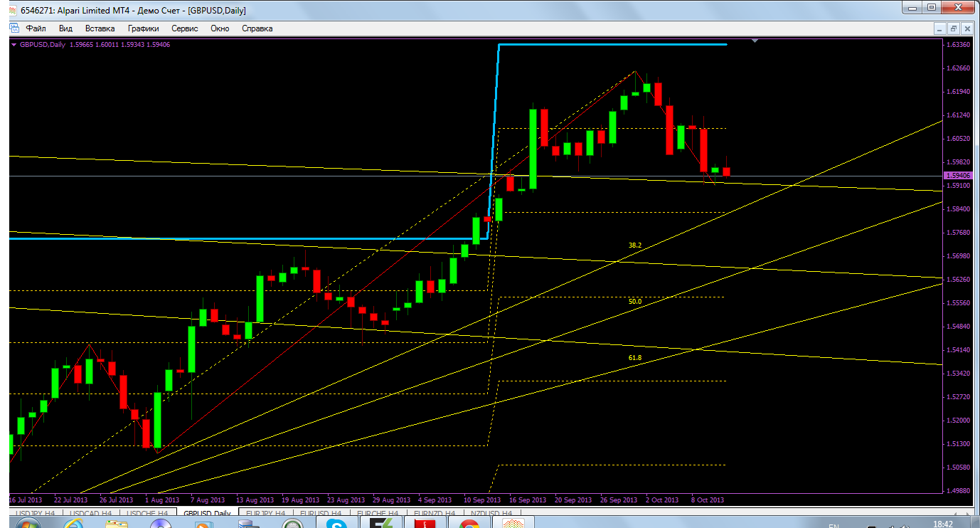This screenshot has height=528, width=980.
Task: Click the 1.60520 price axis value
Action: (x=959, y=139)
